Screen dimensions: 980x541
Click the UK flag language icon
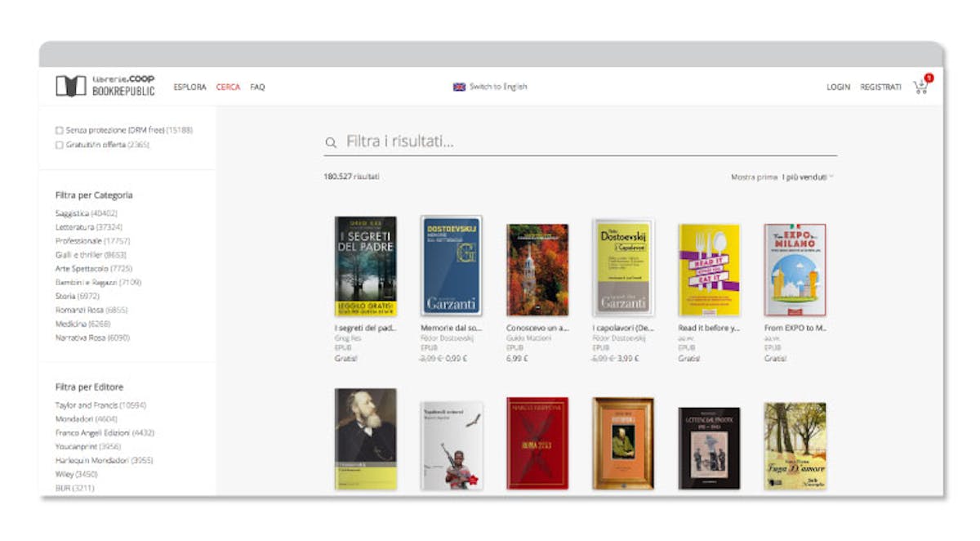pyautogui.click(x=459, y=87)
